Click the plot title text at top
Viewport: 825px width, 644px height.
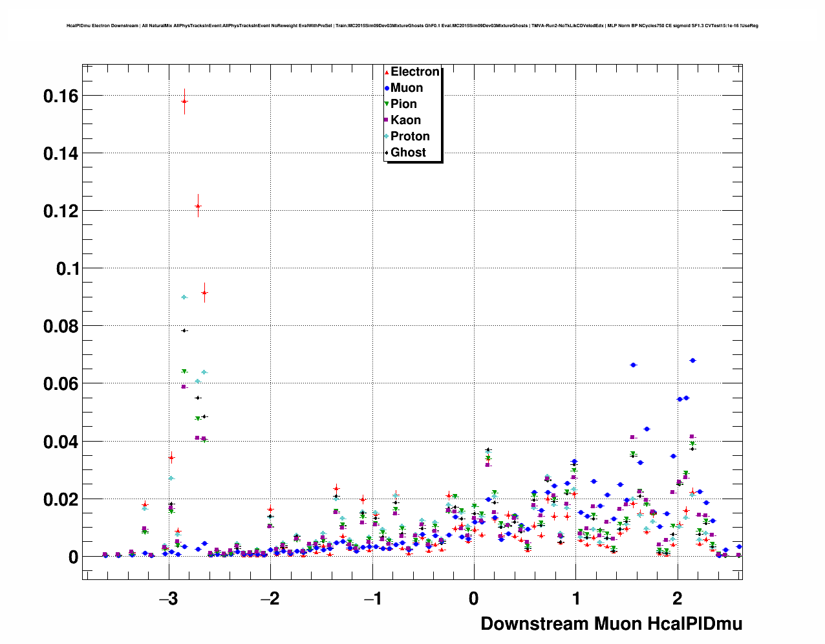(x=412, y=26)
